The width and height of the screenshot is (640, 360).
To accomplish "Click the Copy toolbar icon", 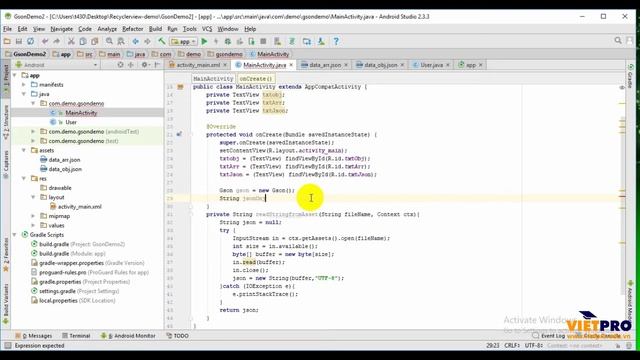I will coord(83,41).
